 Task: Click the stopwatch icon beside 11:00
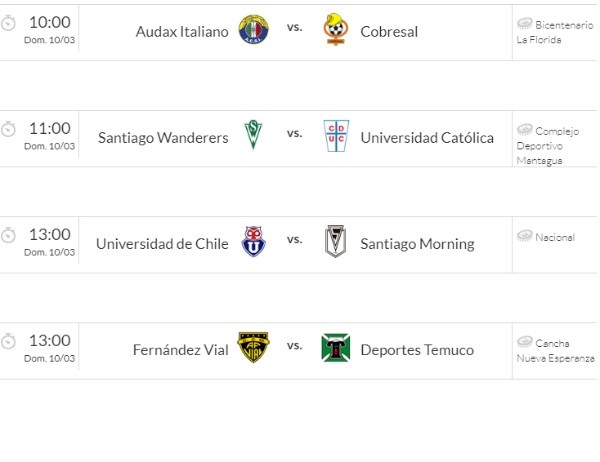tap(8, 129)
